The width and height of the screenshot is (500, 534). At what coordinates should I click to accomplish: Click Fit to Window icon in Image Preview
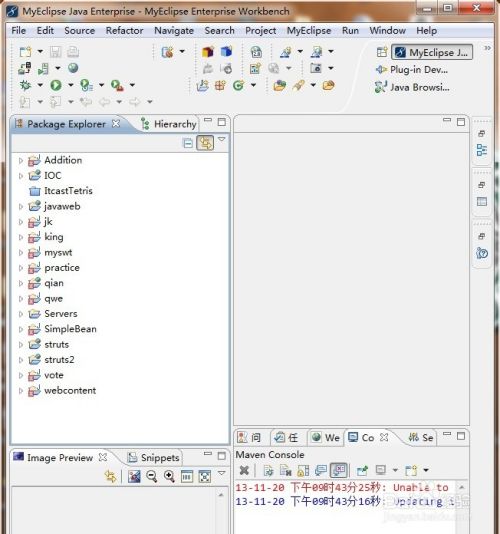(x=204, y=476)
